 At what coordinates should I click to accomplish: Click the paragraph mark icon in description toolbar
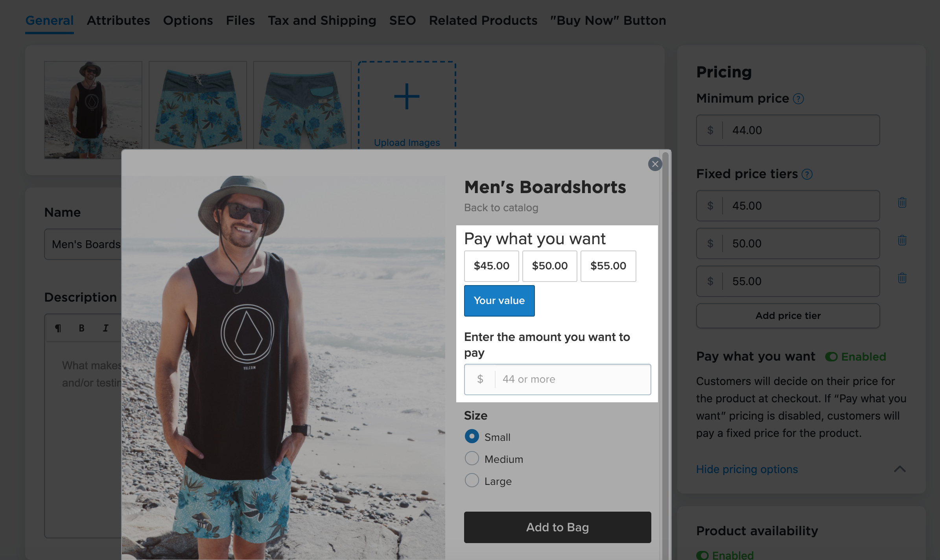[x=58, y=328]
